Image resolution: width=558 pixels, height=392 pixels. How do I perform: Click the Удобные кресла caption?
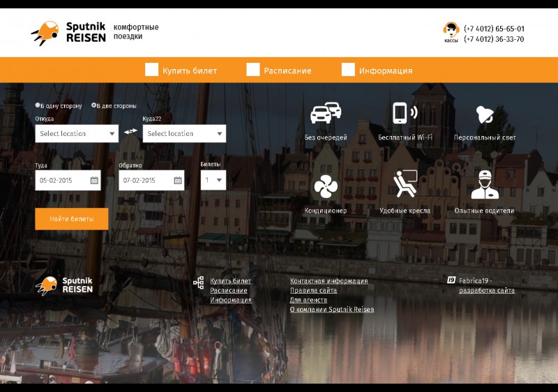[405, 211]
